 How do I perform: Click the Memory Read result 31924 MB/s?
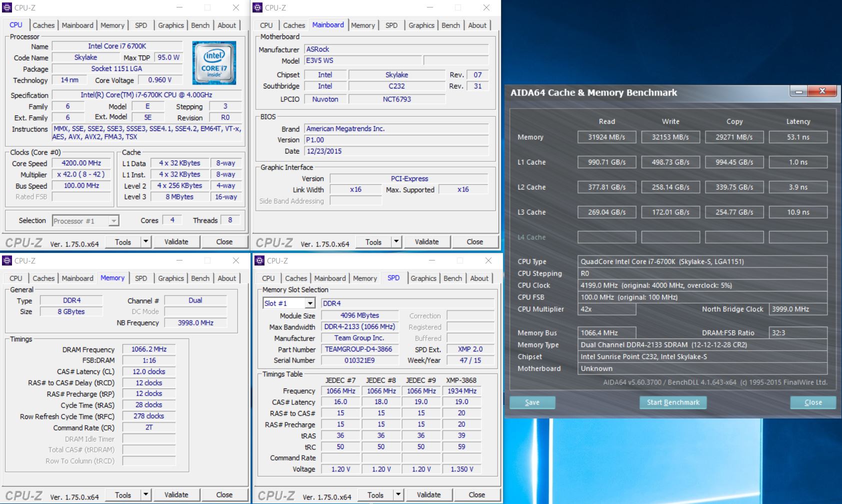coord(606,137)
